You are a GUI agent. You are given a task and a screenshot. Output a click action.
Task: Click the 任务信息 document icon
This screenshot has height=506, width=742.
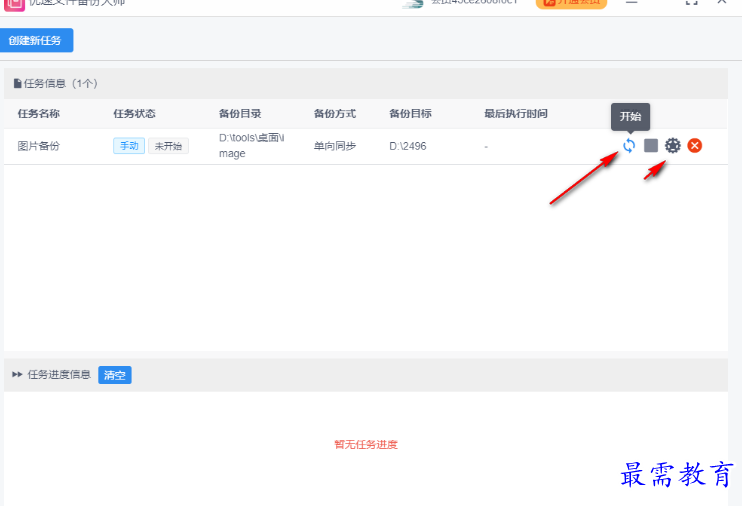click(x=17, y=84)
